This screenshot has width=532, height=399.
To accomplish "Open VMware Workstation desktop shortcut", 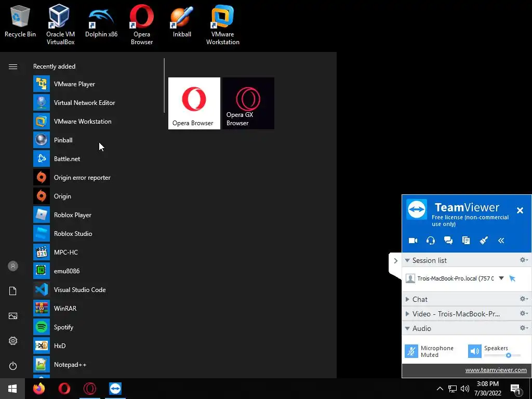I will [222, 24].
